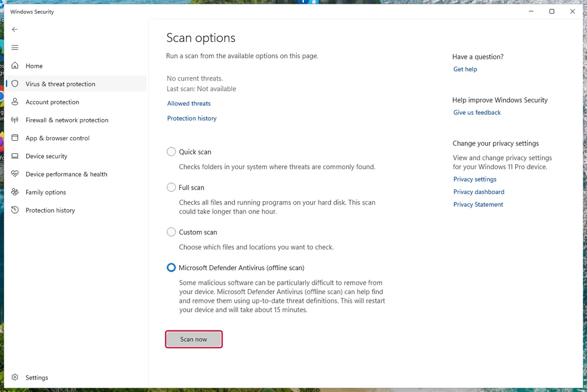Click the Device security laptop icon
The image size is (587, 392).
click(15, 155)
